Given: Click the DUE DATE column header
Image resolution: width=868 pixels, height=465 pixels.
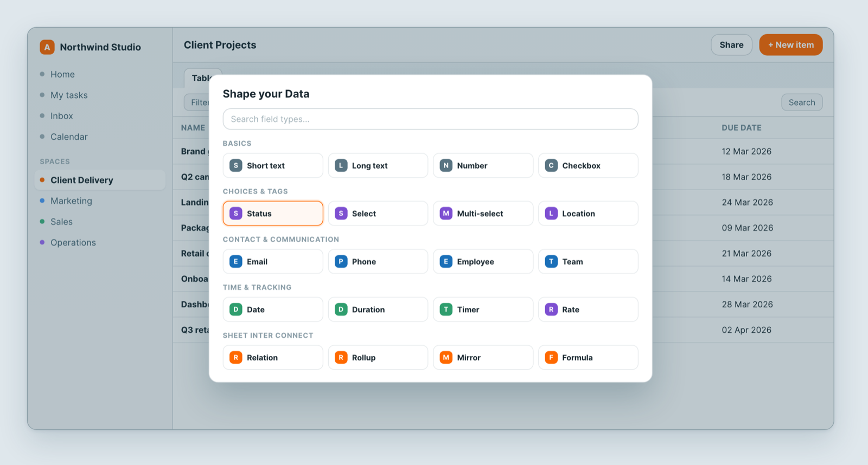Looking at the screenshot, I should 741,128.
